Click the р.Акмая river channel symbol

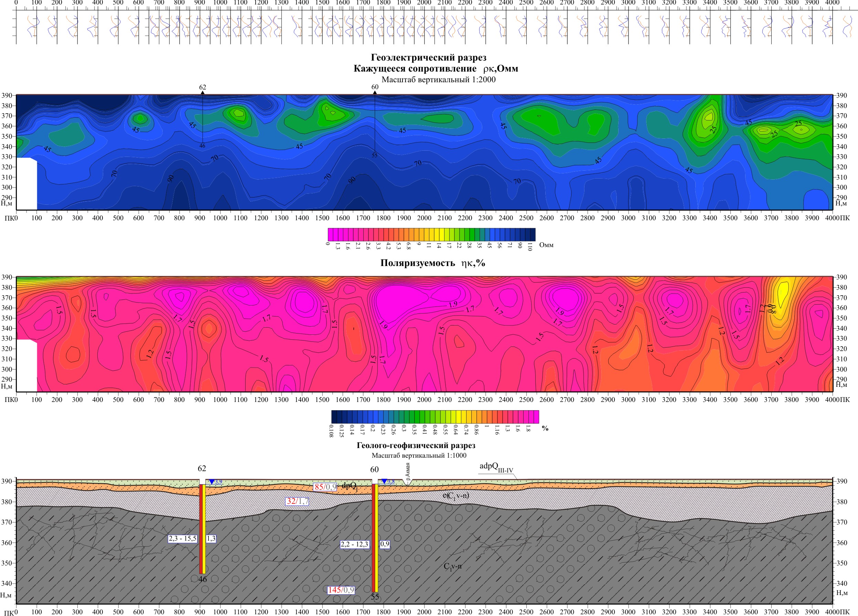pos(407,482)
